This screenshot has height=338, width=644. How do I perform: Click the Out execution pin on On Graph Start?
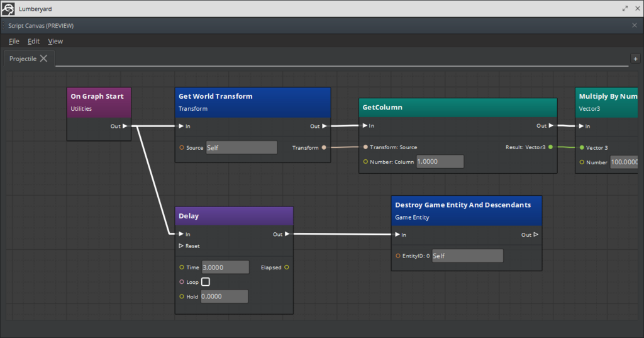coord(125,127)
